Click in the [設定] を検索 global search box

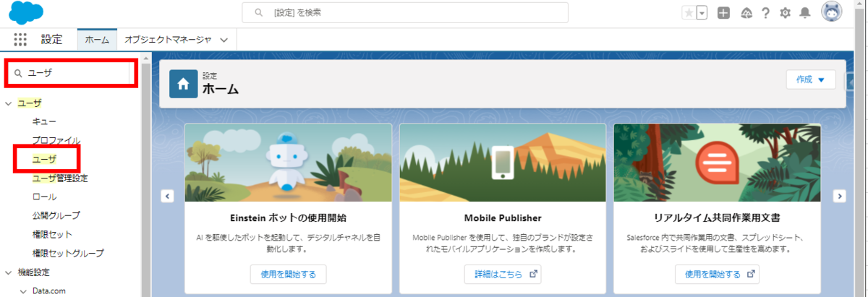click(405, 12)
